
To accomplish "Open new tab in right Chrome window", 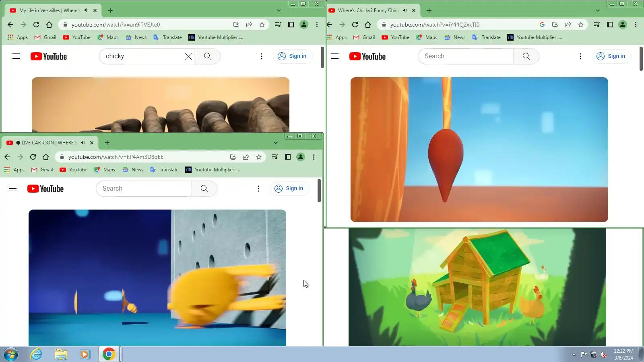I will [x=429, y=10].
